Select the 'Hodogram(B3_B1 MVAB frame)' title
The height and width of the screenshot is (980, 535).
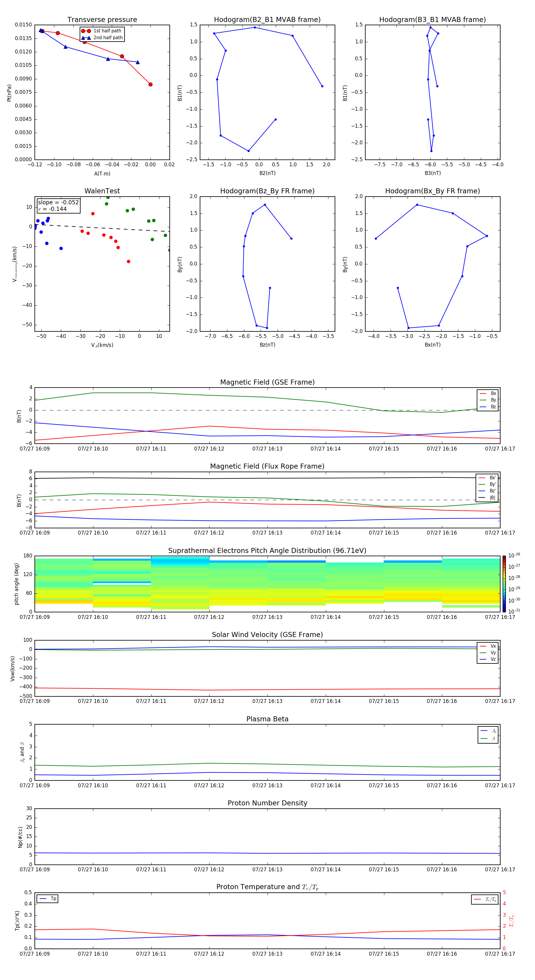(432, 20)
